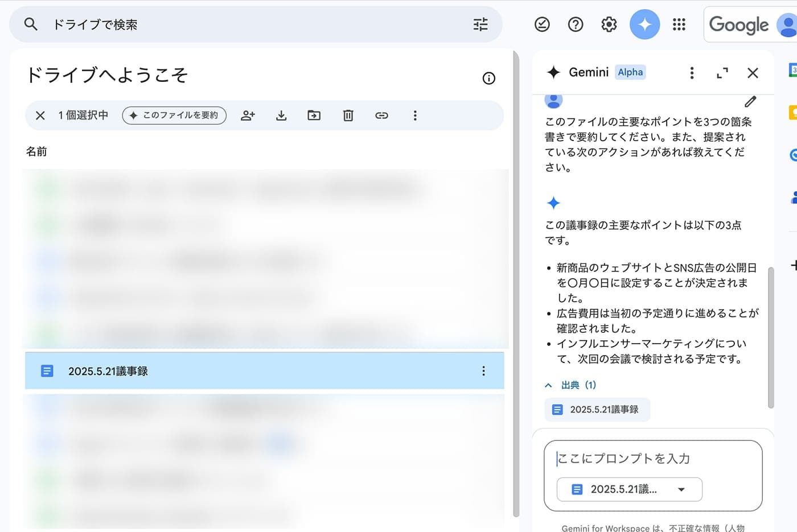Focus the ドライブで検索 search field
The width and height of the screenshot is (797, 532).
pyautogui.click(x=256, y=24)
